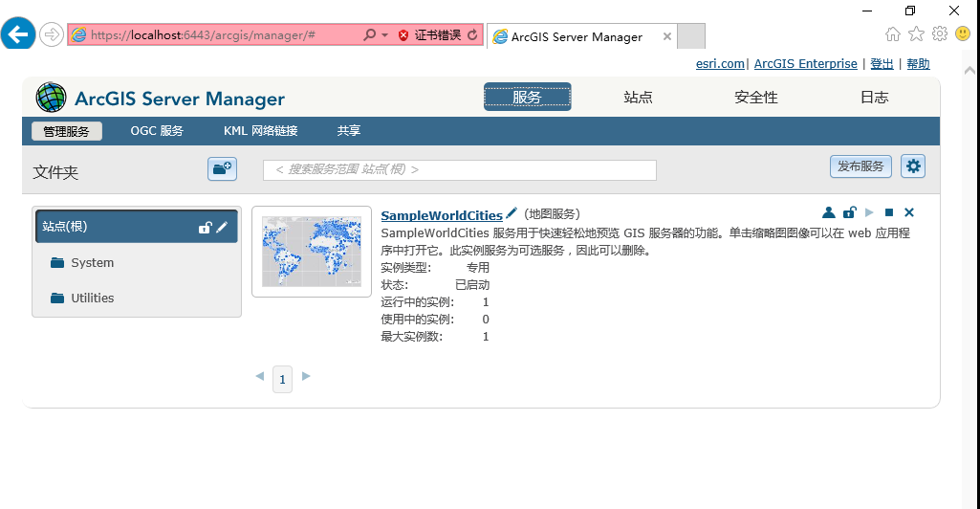
Task: Select page 1 in pagination
Action: click(x=282, y=380)
